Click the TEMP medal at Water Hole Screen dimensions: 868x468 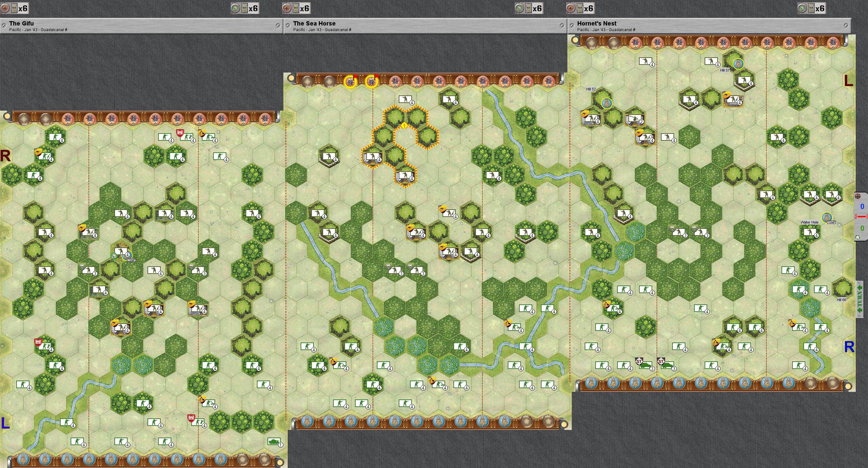click(827, 218)
